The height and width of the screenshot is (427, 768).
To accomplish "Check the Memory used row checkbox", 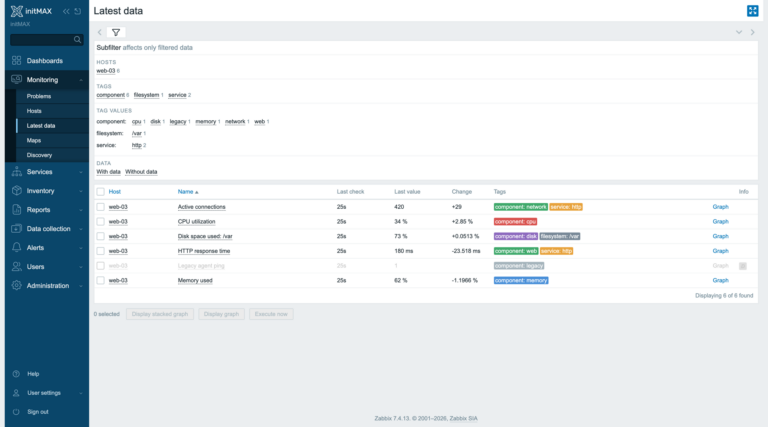I will [x=100, y=281].
